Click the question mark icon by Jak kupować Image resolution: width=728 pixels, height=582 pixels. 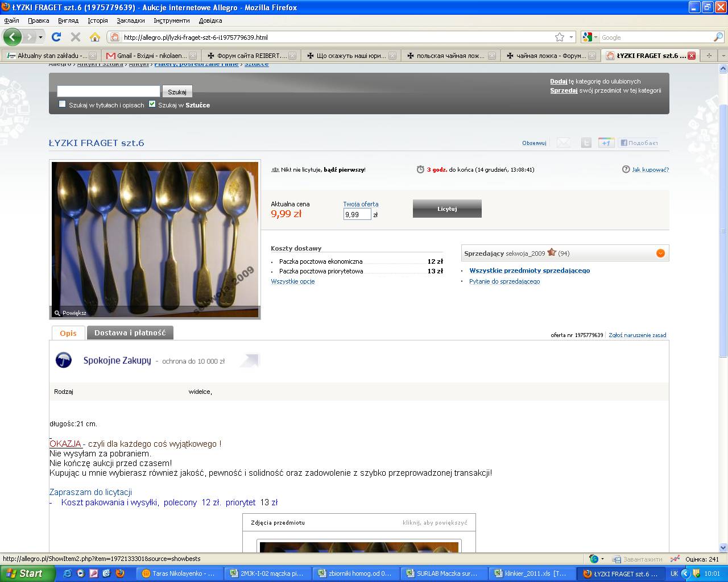626,169
